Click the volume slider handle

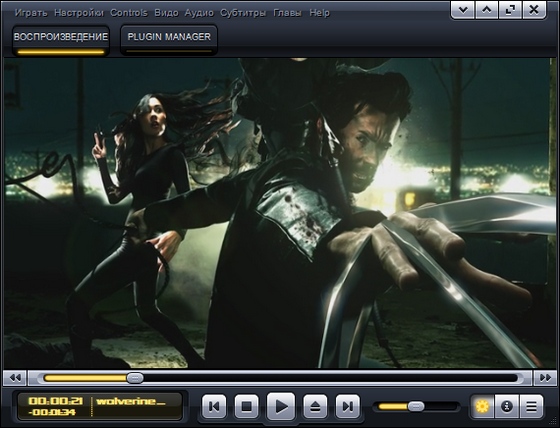416,406
